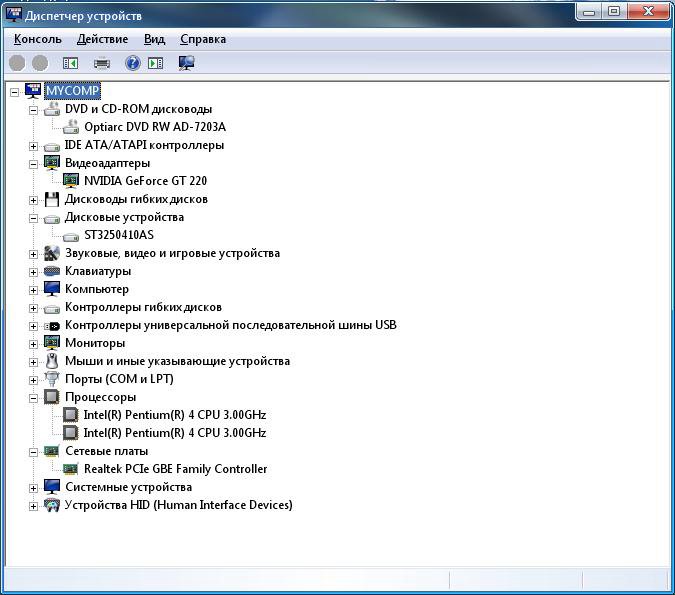Click the printer icon in toolbar
The width and height of the screenshot is (675, 595).
pyautogui.click(x=102, y=64)
